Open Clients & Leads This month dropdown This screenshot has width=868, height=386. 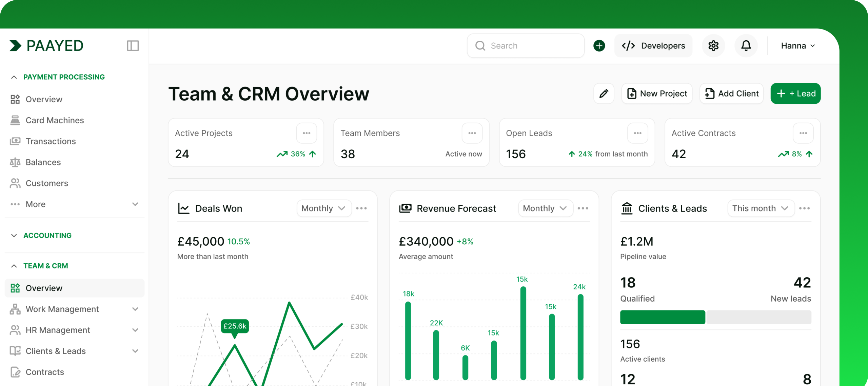coord(761,208)
